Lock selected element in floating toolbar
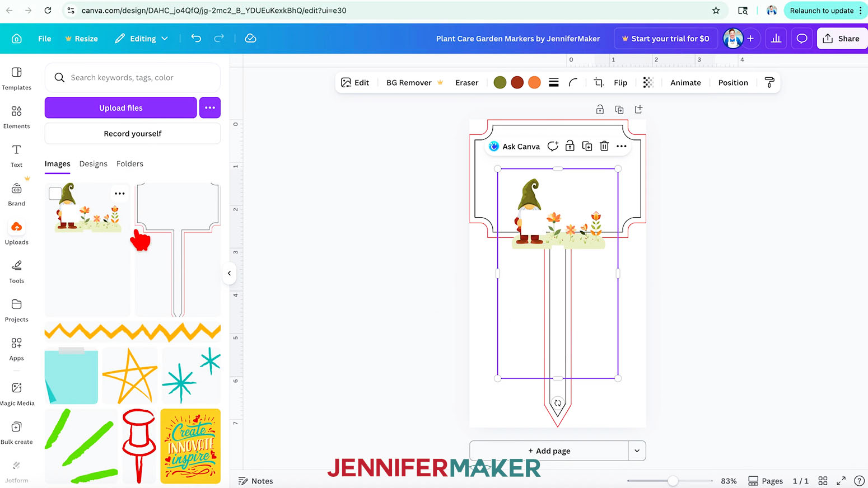This screenshot has height=488, width=868. pyautogui.click(x=570, y=146)
